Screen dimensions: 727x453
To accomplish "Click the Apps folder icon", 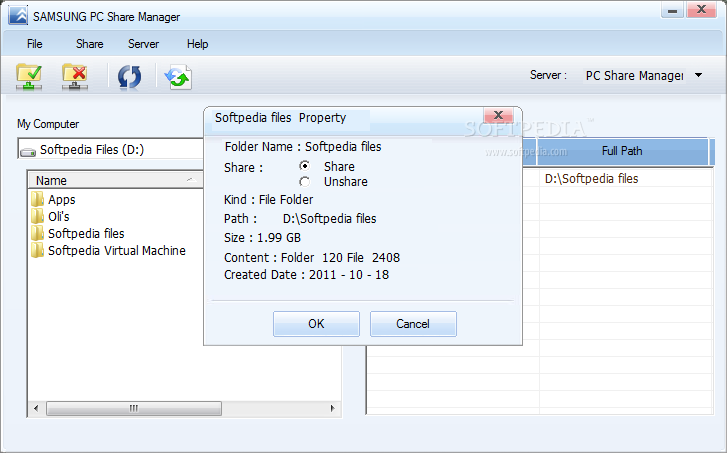I will [37, 199].
